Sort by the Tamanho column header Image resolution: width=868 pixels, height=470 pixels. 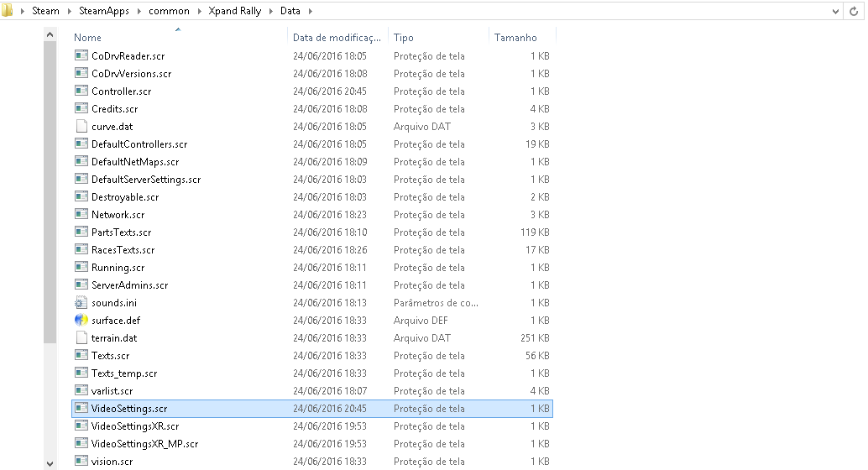(515, 38)
